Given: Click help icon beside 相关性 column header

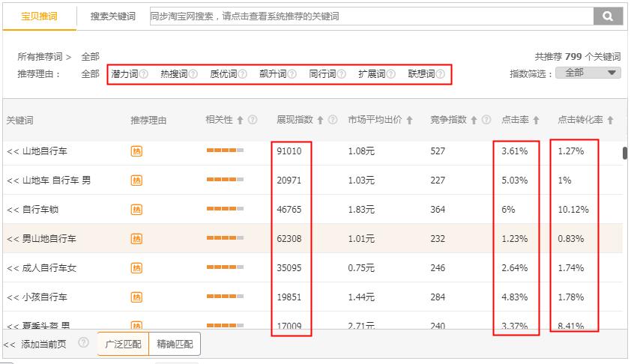Looking at the screenshot, I should [x=253, y=120].
